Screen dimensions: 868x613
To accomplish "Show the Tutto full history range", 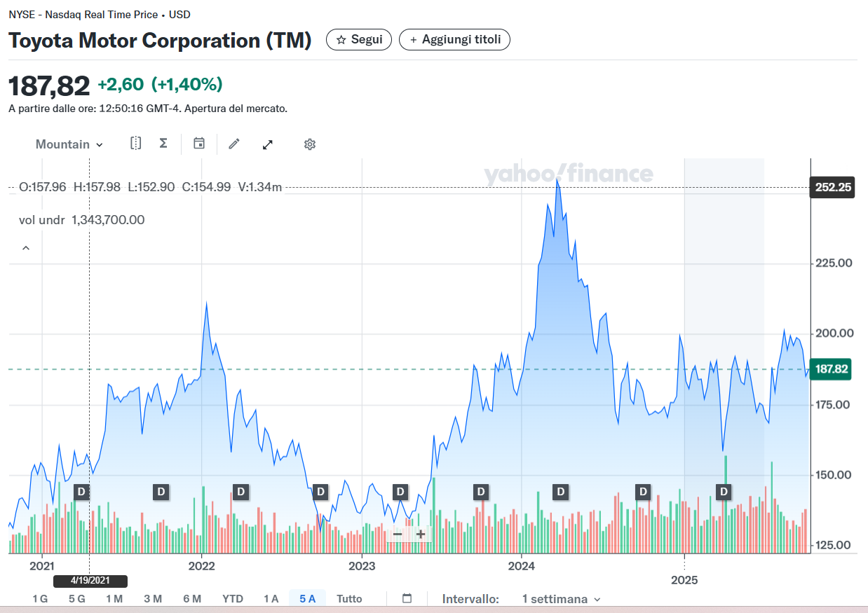I will (x=349, y=598).
